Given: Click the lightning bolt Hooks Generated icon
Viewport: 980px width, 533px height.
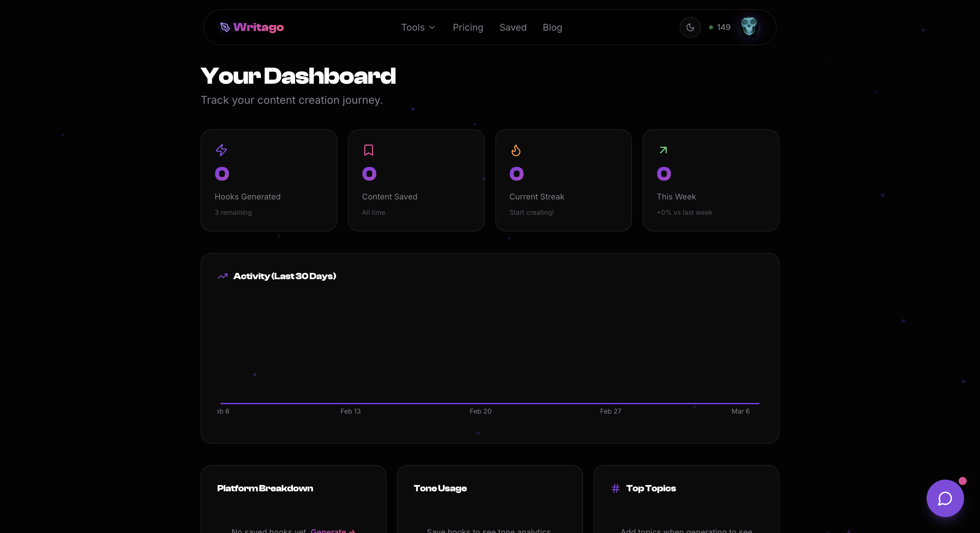Looking at the screenshot, I should click(x=221, y=150).
